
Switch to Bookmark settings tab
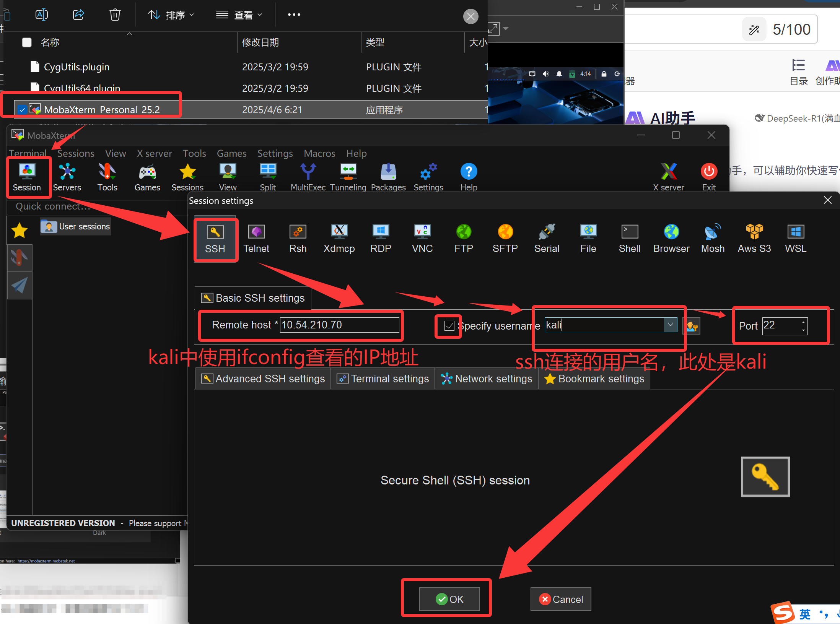tap(594, 379)
